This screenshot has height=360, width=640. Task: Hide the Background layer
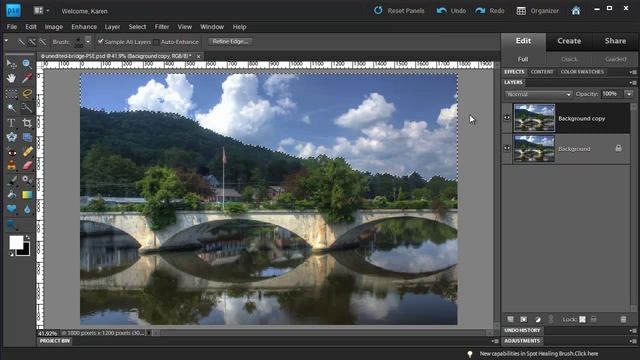coord(507,148)
